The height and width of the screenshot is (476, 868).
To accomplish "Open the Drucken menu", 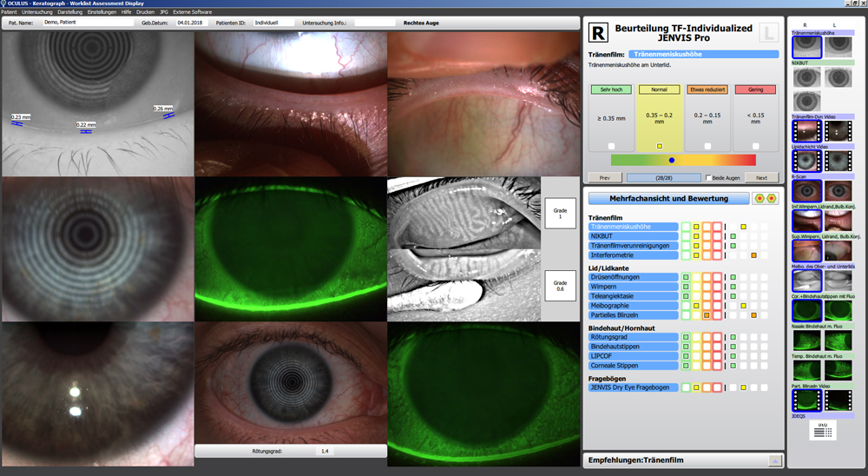I will click(x=145, y=12).
